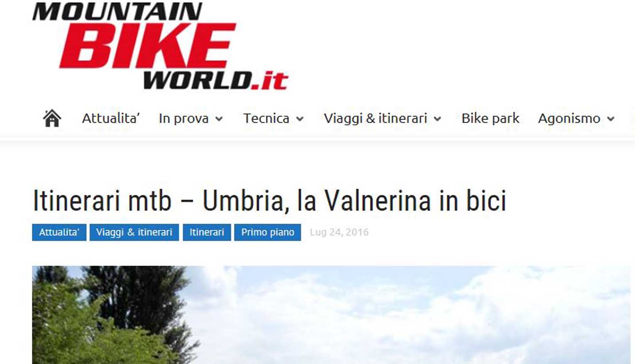This screenshot has width=635, height=364.
Task: Select the blue Primo piano tag
Action: [x=268, y=232]
